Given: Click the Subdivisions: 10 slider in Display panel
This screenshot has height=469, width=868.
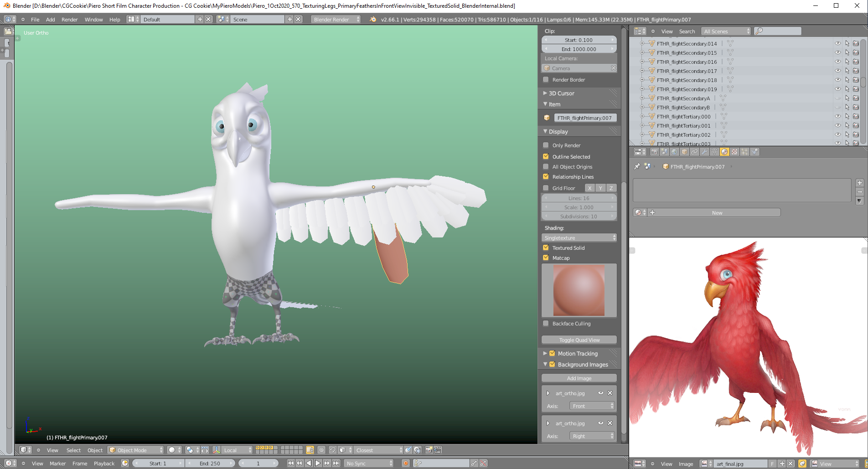Looking at the screenshot, I should click(579, 216).
